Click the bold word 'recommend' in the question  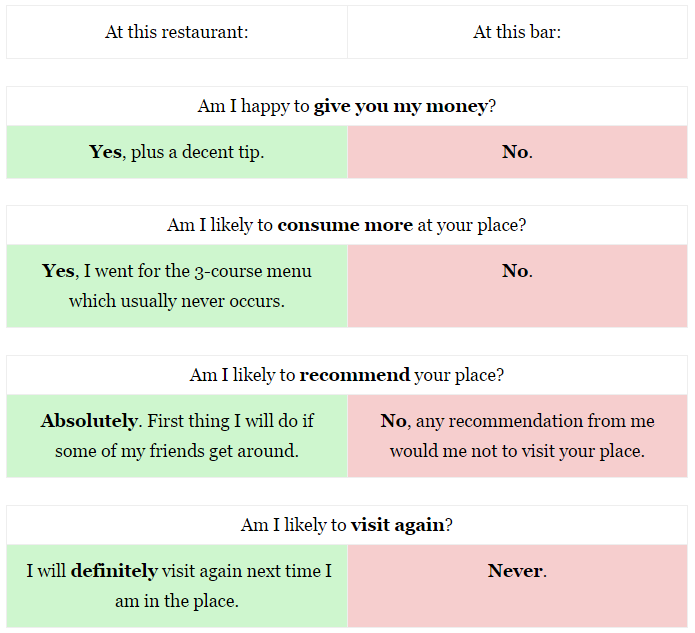pos(355,375)
